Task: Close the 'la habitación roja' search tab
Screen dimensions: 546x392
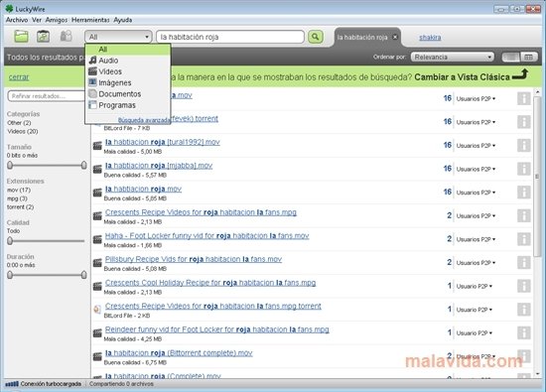Action: (395, 37)
